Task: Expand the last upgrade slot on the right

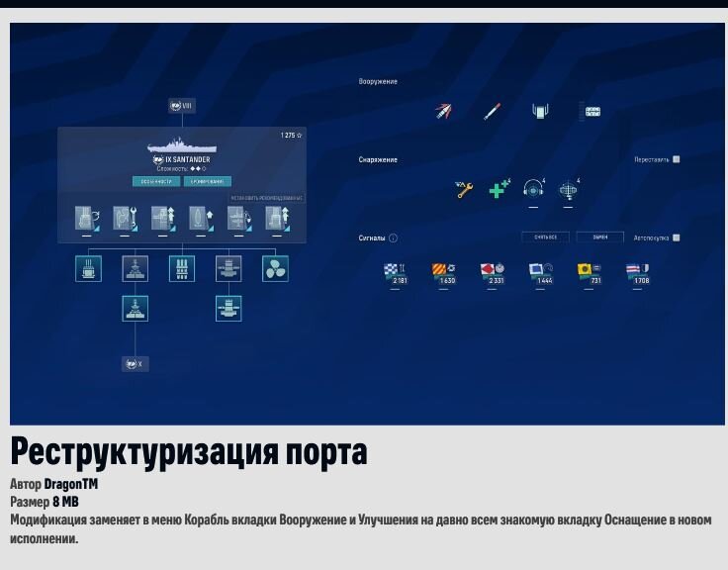Action: pyautogui.click(x=277, y=219)
